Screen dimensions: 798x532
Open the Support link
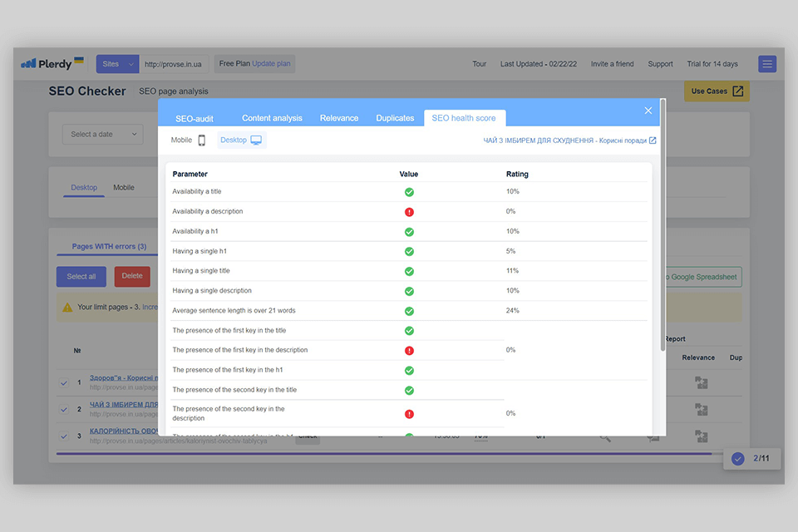[660, 64]
